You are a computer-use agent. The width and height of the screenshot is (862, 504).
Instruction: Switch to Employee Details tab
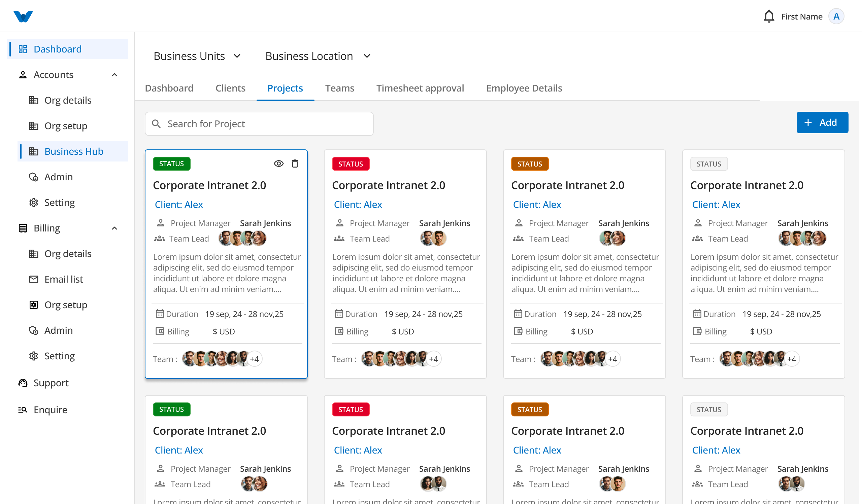[x=524, y=88]
